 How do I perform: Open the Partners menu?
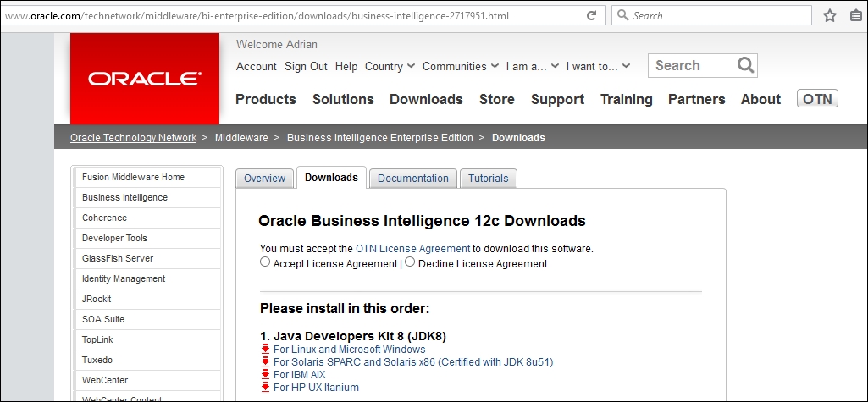tap(696, 100)
